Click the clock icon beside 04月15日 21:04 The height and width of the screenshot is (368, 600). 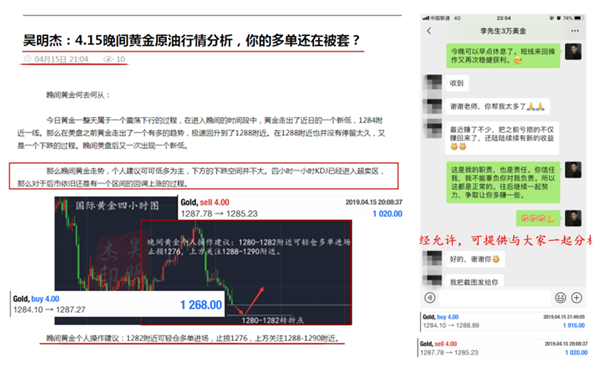[27, 59]
